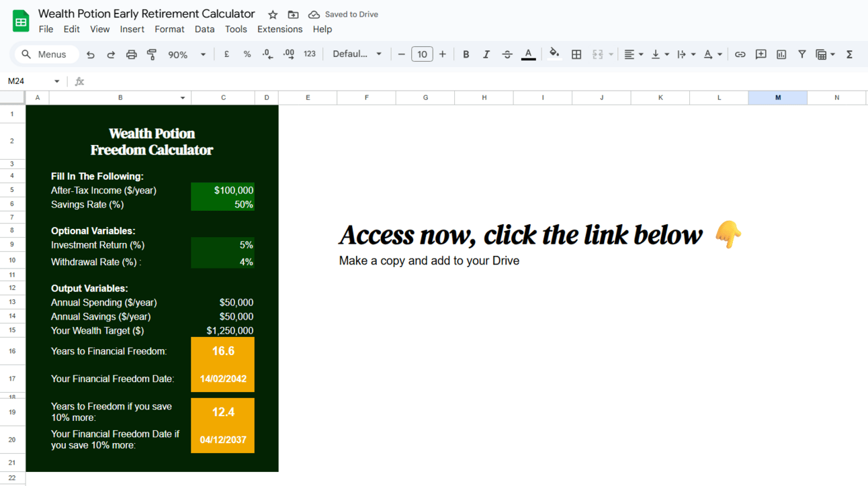The height and width of the screenshot is (486, 868).
Task: Open the text color picker
Action: pos(529,54)
